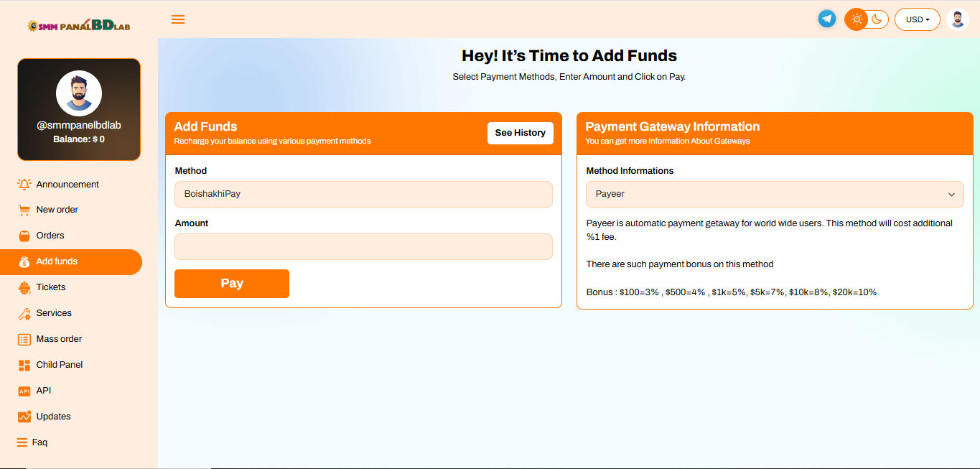Open the BoishakhiPay method selector
Screen dimensions: 980x469
tap(363, 194)
